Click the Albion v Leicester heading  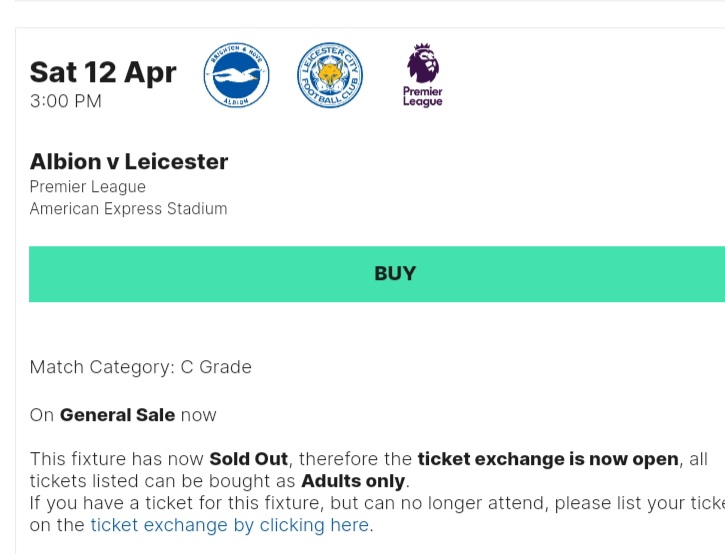[129, 161]
